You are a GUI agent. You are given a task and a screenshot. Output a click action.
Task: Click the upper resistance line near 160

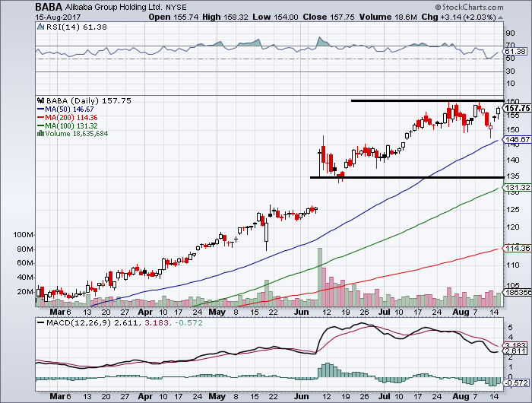[x=427, y=100]
